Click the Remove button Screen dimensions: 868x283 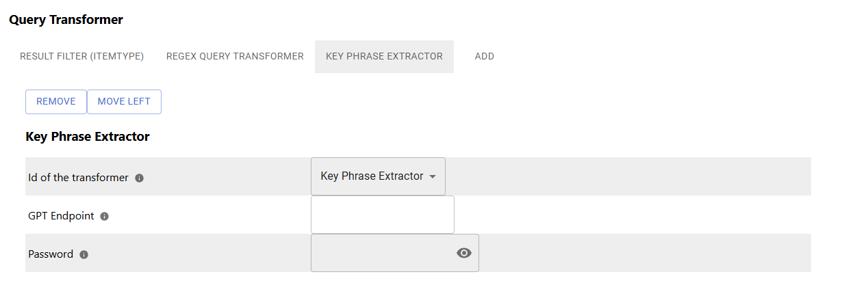(x=56, y=101)
